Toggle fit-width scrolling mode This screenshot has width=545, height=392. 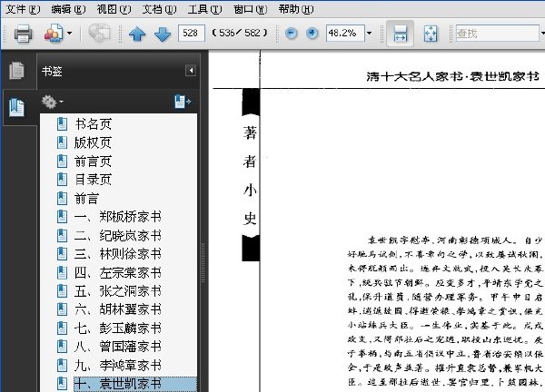[x=400, y=34]
